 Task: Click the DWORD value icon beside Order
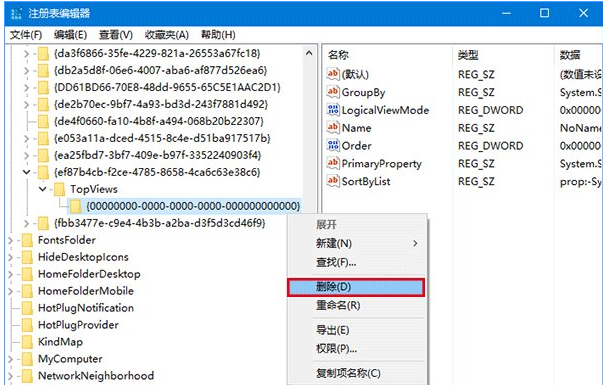tap(333, 145)
